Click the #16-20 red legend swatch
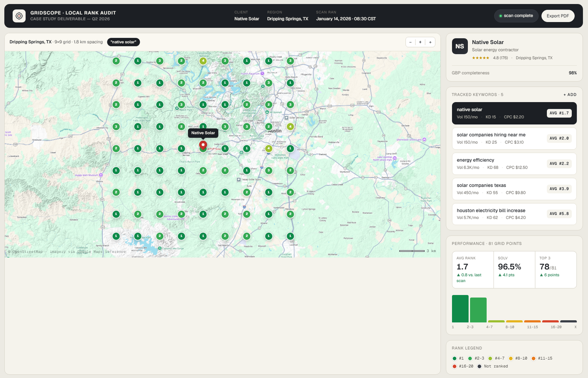 coord(455,366)
